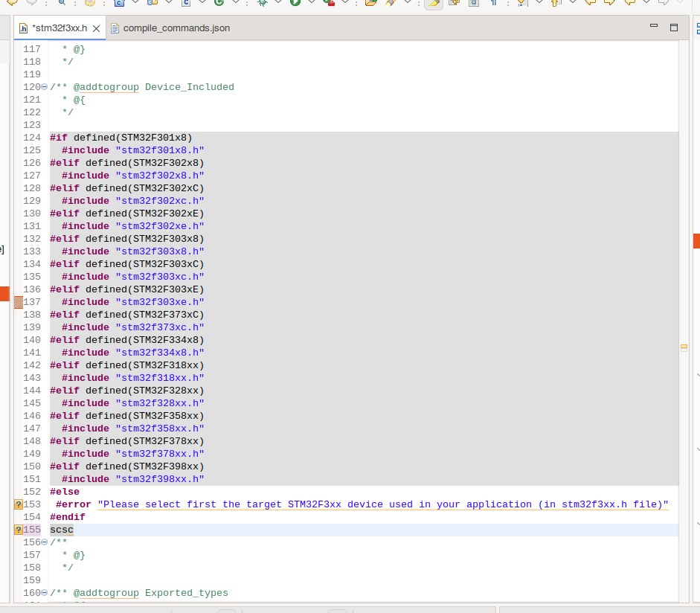Click the Device_Included comment text
This screenshot has height=613, width=700.
pyautogui.click(x=189, y=87)
